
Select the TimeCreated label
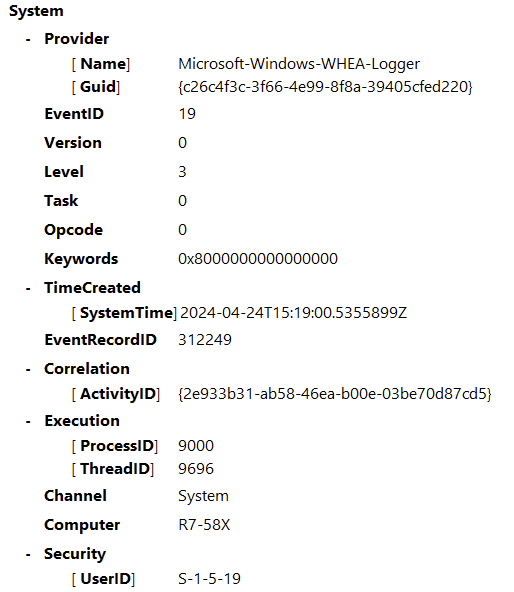click(92, 288)
